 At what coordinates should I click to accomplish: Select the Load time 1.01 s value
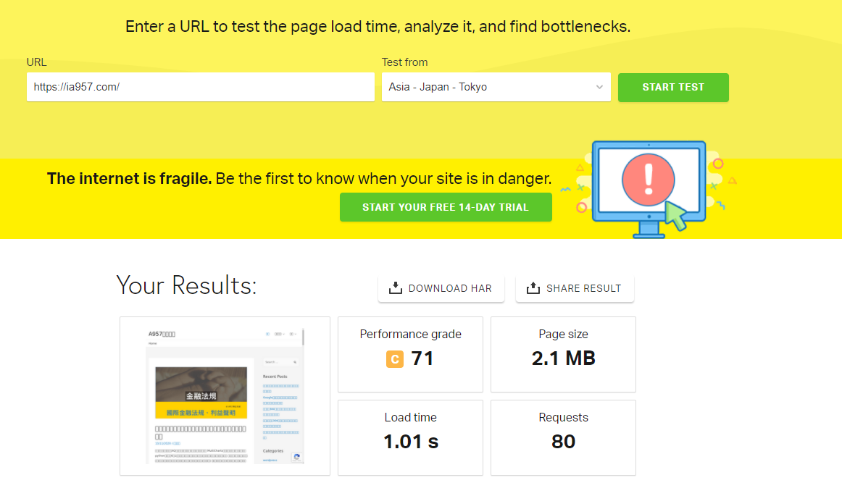(410, 442)
